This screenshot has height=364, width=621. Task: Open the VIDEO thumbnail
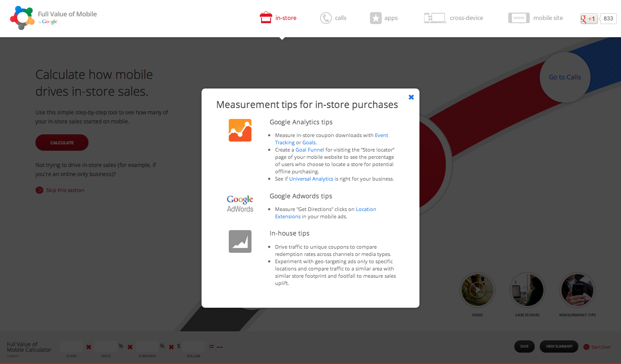pos(478,290)
